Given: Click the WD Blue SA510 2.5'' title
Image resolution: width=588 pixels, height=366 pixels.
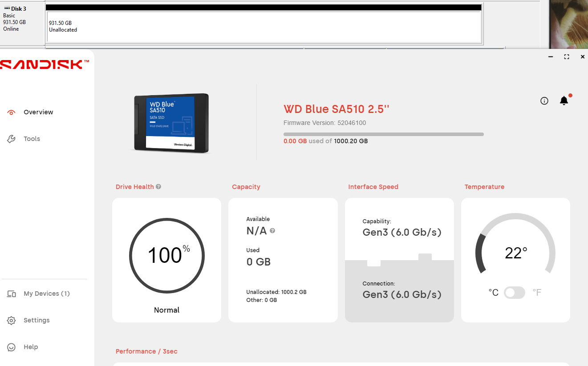Looking at the screenshot, I should coord(337,109).
